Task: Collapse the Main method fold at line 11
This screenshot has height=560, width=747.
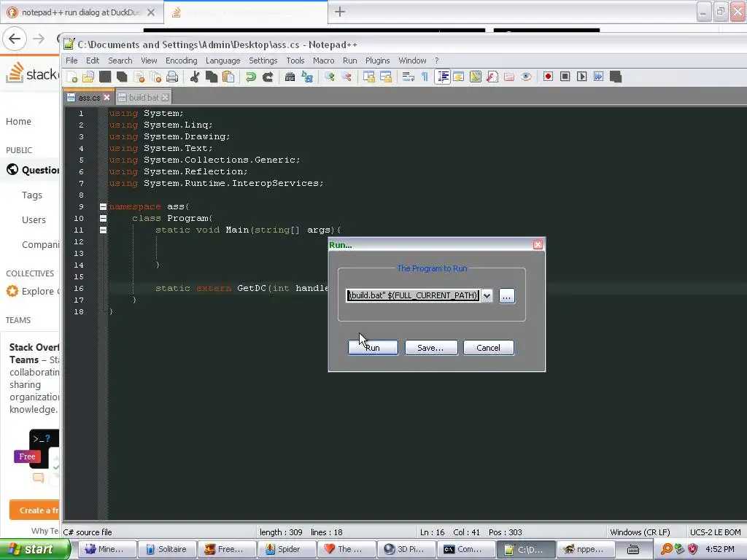Action: (x=103, y=230)
